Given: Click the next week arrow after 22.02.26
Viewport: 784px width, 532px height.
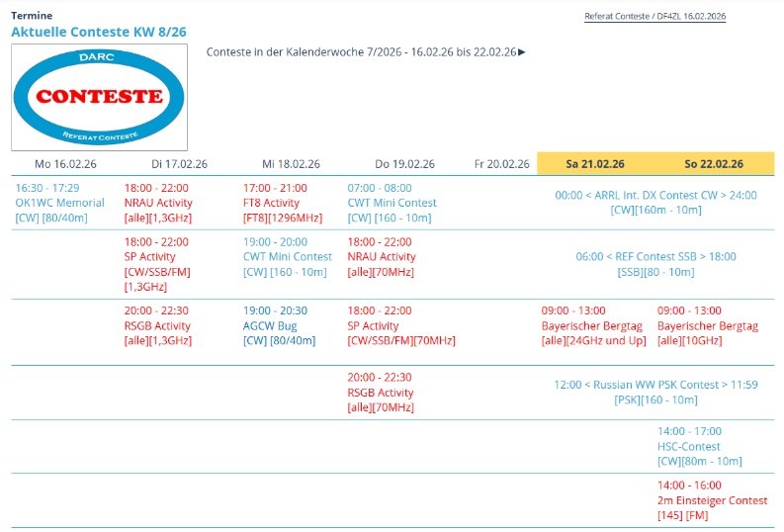Looking at the screenshot, I should [x=522, y=51].
